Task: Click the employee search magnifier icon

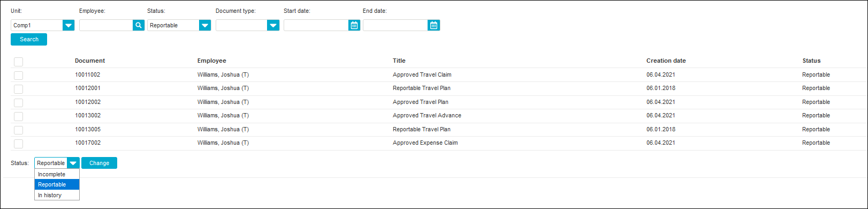Action: (x=139, y=25)
